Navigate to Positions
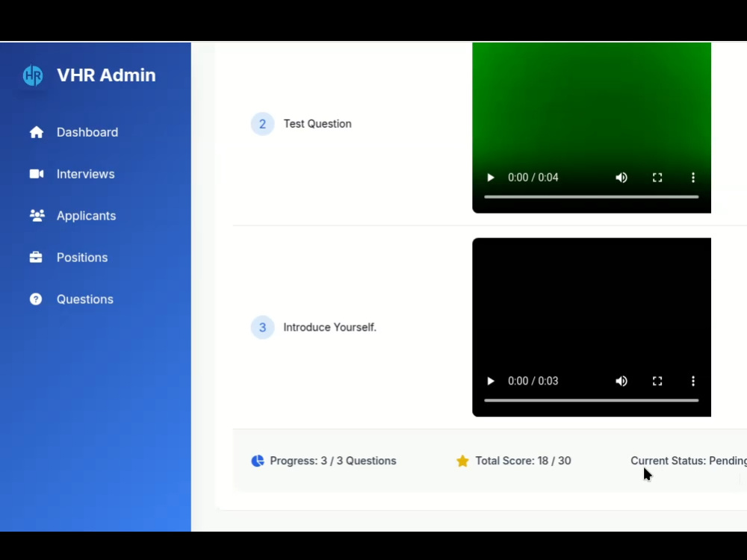747x560 pixels. tap(82, 258)
